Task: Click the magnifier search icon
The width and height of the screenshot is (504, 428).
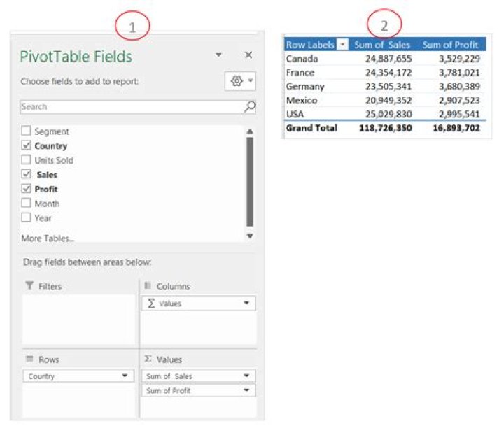Action: click(250, 106)
